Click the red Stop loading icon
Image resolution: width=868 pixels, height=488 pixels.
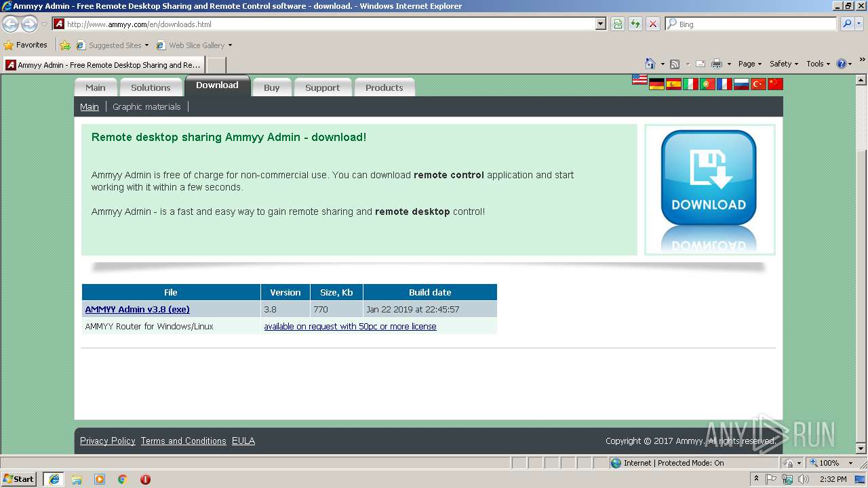(653, 24)
